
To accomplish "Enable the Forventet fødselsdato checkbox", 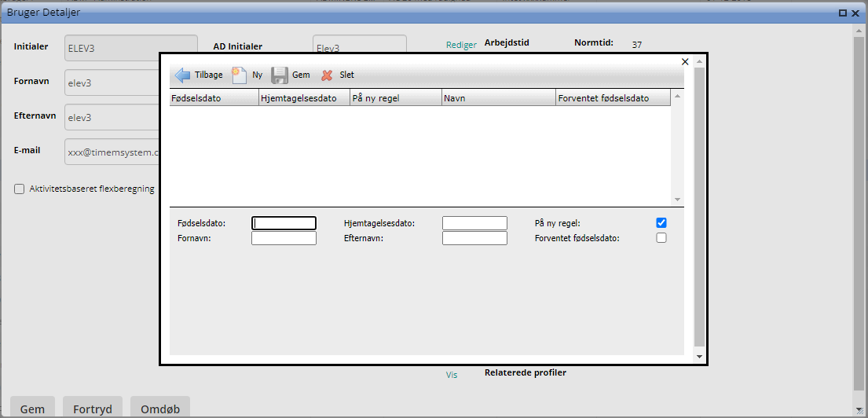I will [x=661, y=238].
